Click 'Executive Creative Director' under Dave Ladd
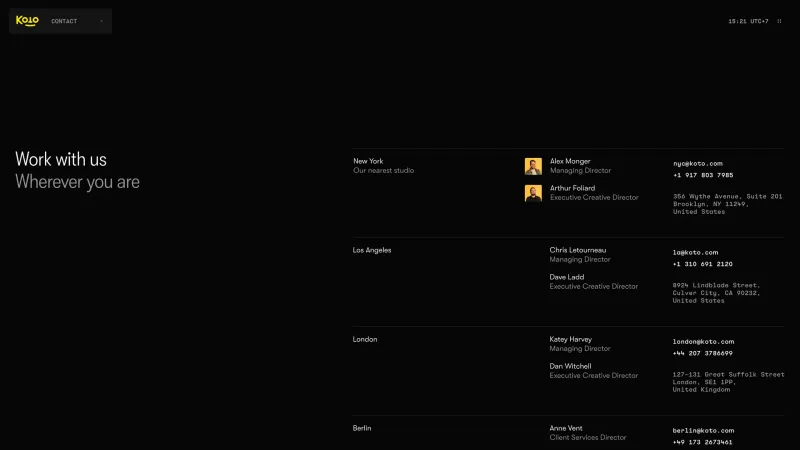 click(x=594, y=287)
